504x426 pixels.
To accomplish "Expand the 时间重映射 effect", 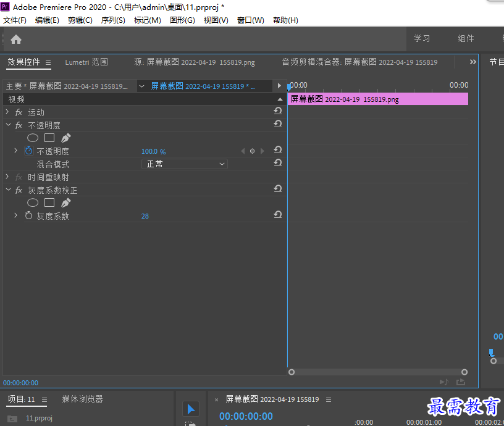I will click(7, 177).
